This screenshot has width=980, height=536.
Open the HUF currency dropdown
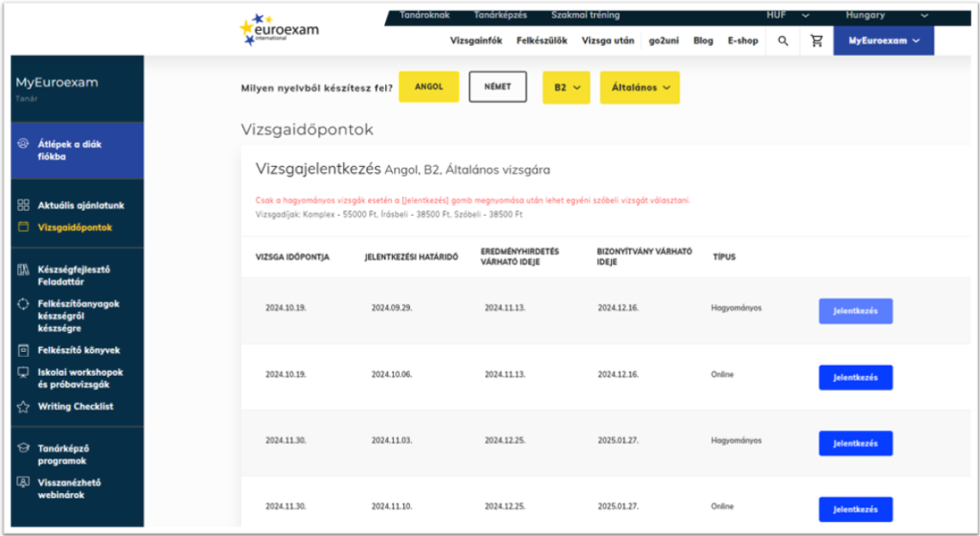[787, 15]
